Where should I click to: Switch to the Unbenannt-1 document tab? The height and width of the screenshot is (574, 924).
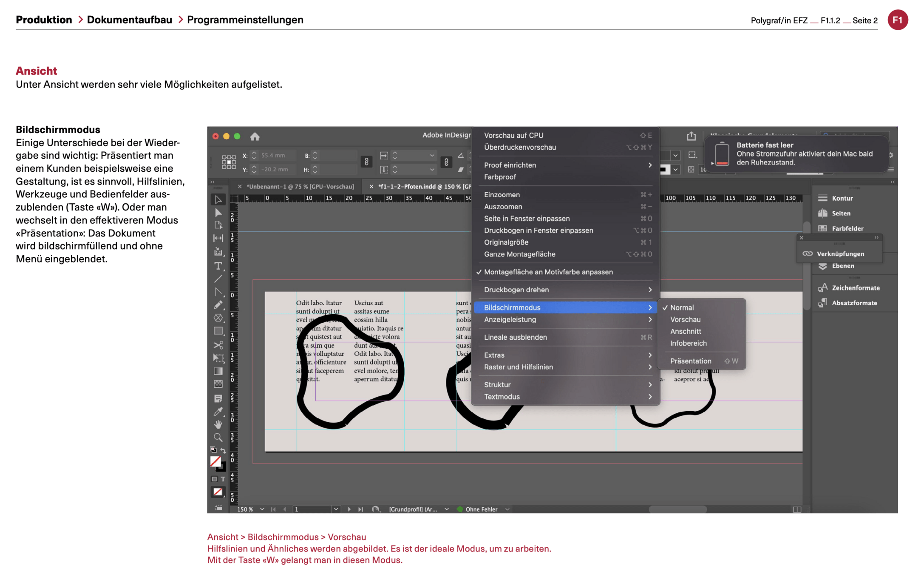point(300,187)
